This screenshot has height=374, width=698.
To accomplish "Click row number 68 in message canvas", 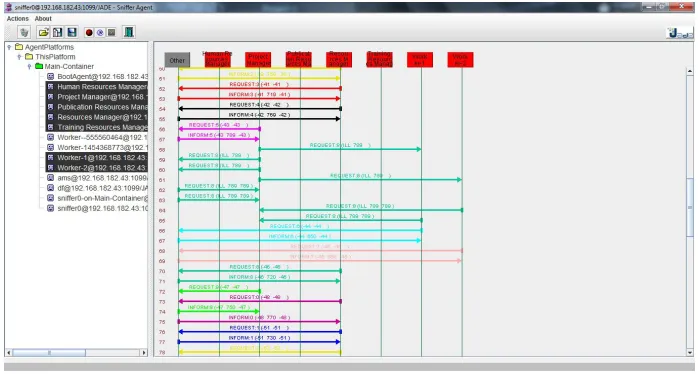I will click(162, 251).
